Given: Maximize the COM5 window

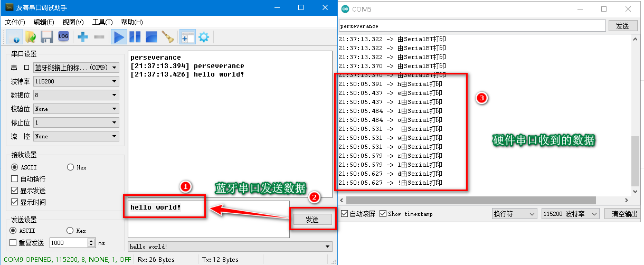Looking at the screenshot, I should [604, 9].
